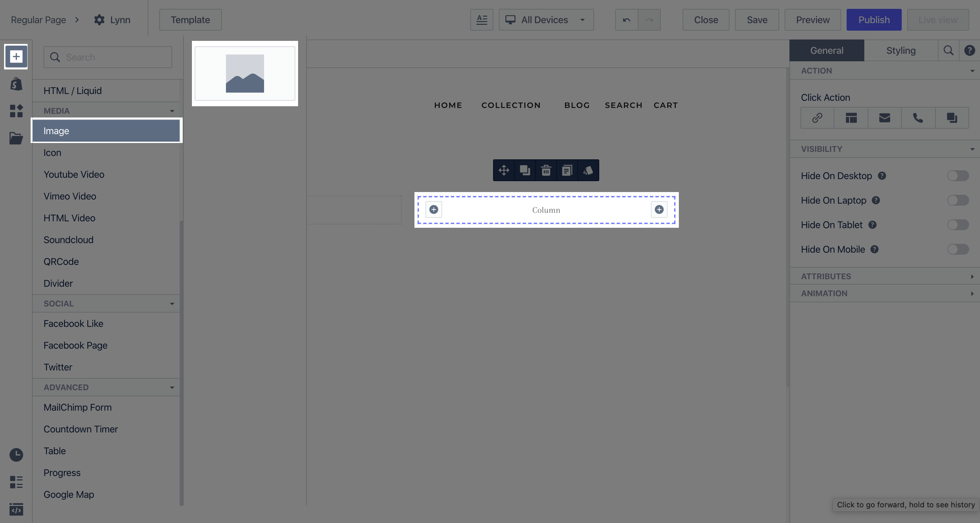Screen dimensions: 980x523
Task: Open the add elements panel plus icon
Action: tap(16, 57)
